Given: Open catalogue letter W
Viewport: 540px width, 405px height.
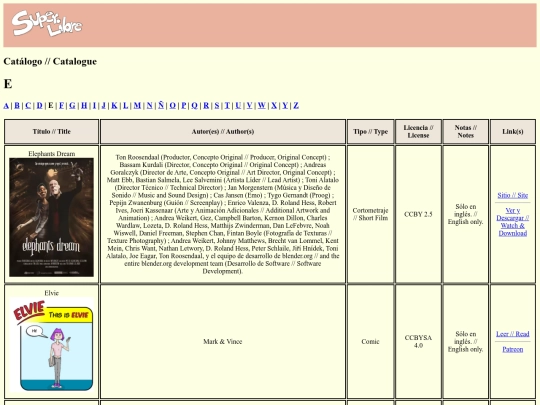Looking at the screenshot, I should pyautogui.click(x=262, y=105).
